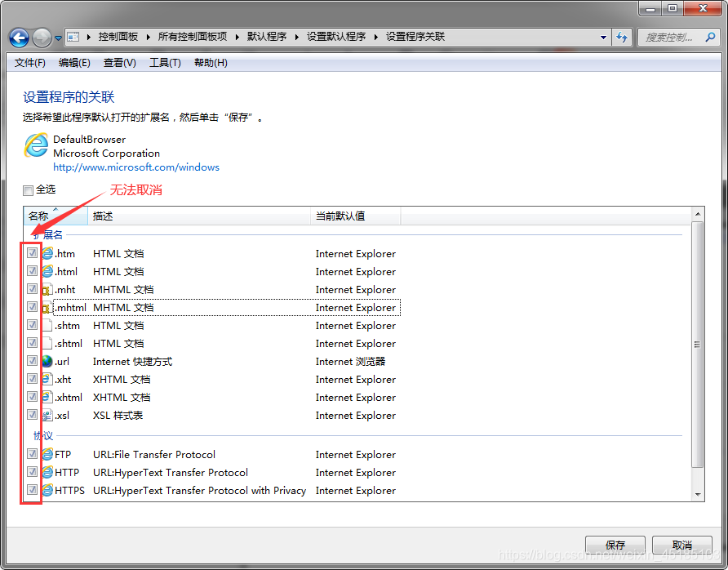
Task: Toggle the HTTPS protocol checkbox
Action: point(32,490)
